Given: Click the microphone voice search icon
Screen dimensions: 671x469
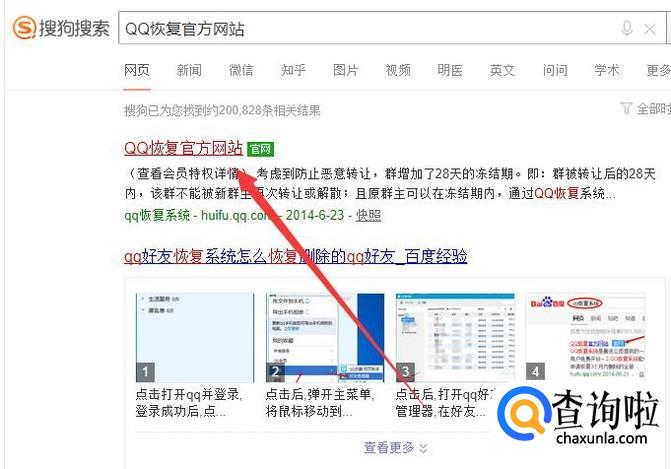Looking at the screenshot, I should [627, 29].
